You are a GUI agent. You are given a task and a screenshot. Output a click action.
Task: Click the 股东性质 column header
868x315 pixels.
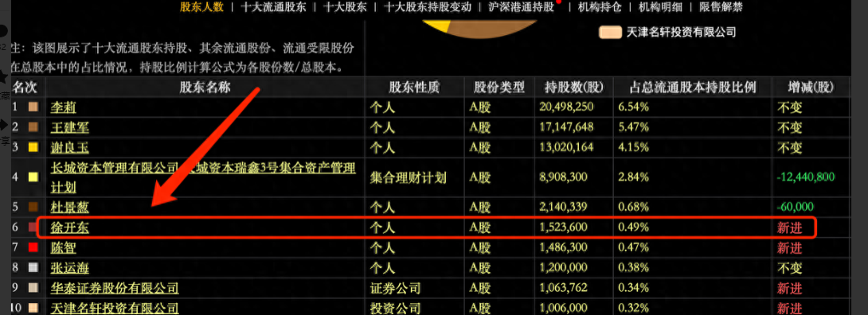pos(414,87)
